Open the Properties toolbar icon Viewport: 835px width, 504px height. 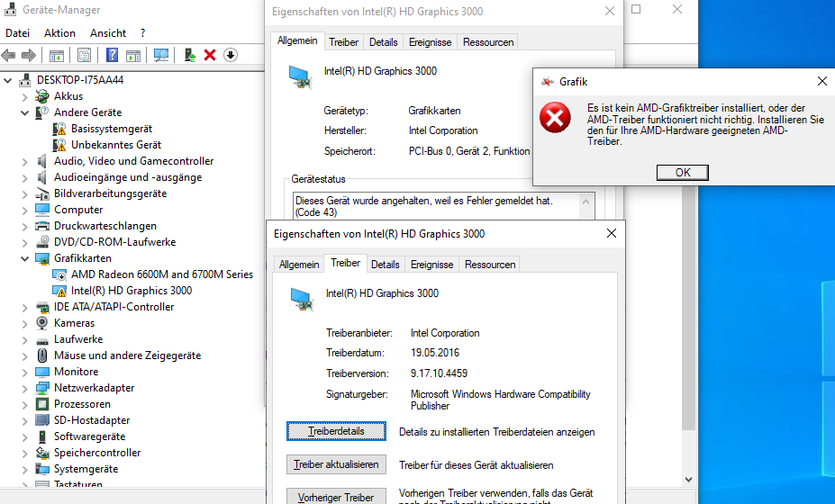click(84, 55)
